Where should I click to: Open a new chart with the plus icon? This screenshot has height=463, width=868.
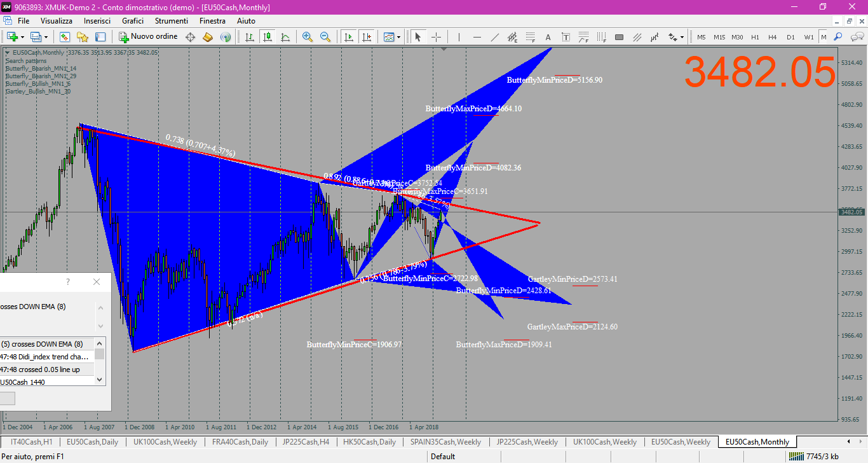pyautogui.click(x=12, y=37)
